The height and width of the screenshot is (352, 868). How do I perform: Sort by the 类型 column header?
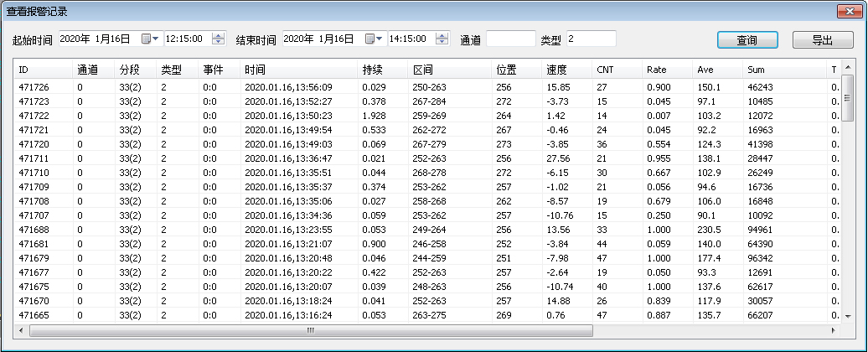click(177, 70)
